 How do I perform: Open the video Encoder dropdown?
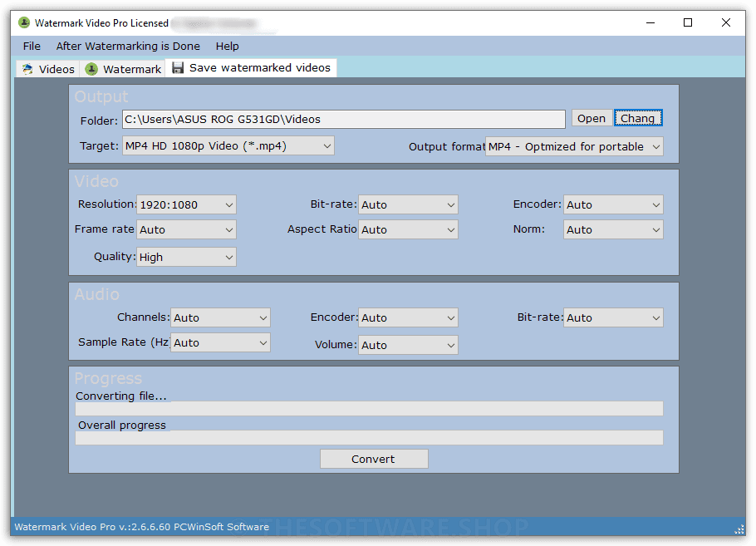click(613, 204)
